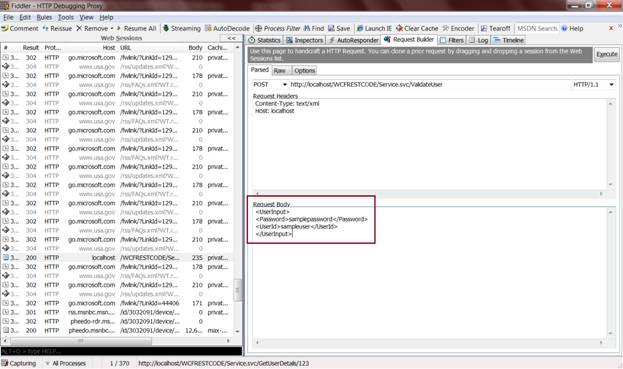Viewport: 623px width, 369px height.
Task: Switch to the Log tab
Action: click(x=478, y=40)
